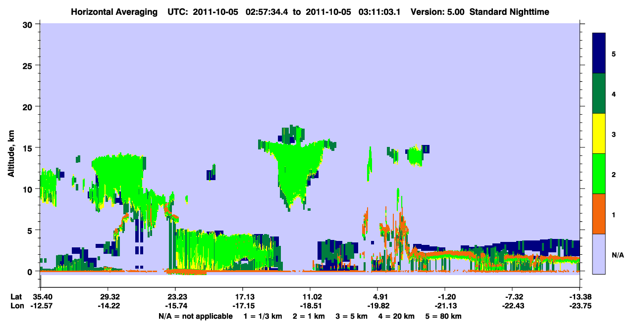Click the 'Lon' row label
This screenshot has width=644, height=330.
[x=16, y=306]
